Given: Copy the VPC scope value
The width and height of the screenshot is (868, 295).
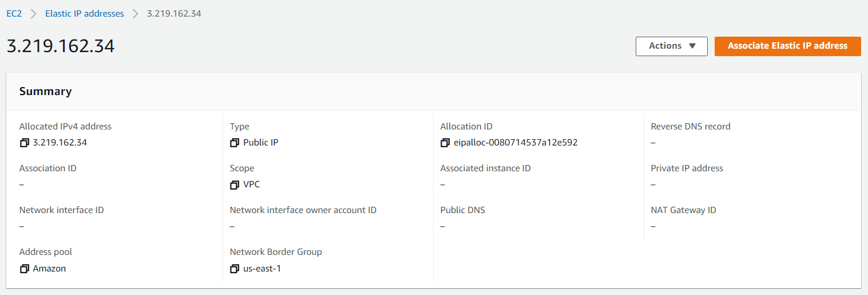Looking at the screenshot, I should 235,184.
